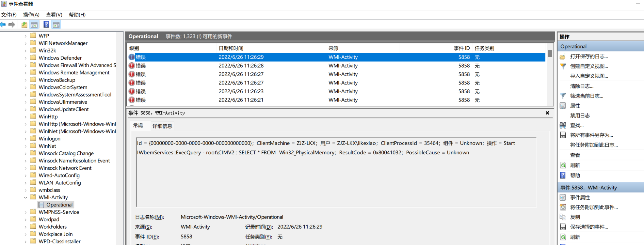
Task: Toggle the console tree toolbar icon
Action: point(34,24)
